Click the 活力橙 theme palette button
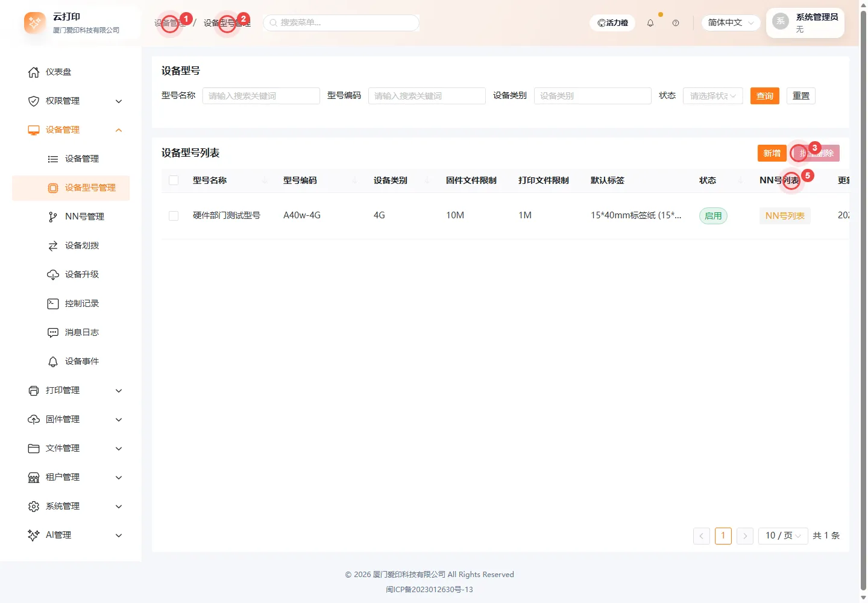This screenshot has width=868, height=603. [612, 23]
